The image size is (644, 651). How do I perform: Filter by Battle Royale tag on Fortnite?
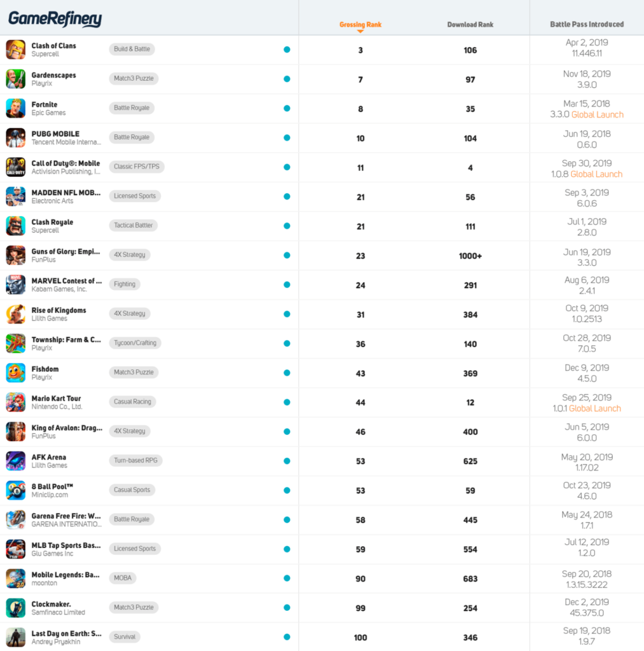click(x=132, y=108)
